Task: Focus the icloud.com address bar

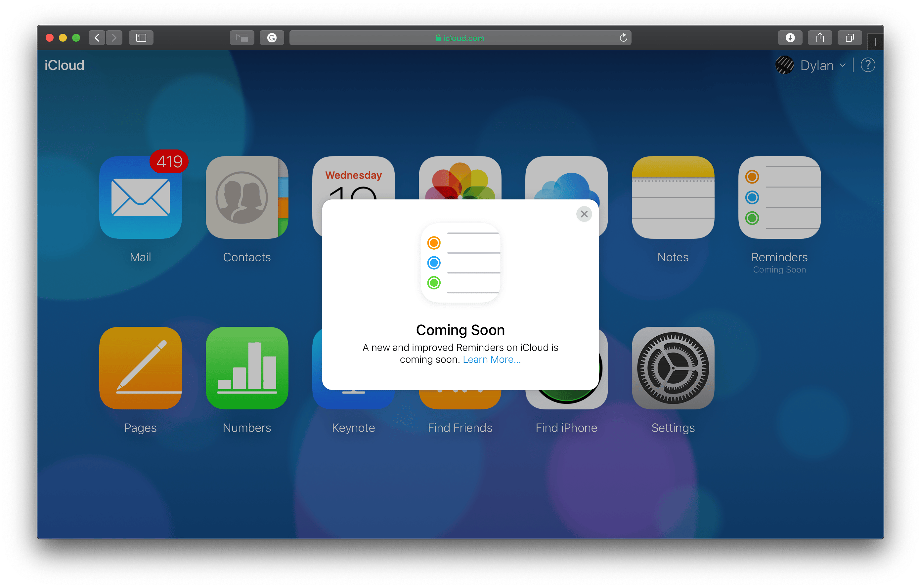Action: tap(460, 37)
